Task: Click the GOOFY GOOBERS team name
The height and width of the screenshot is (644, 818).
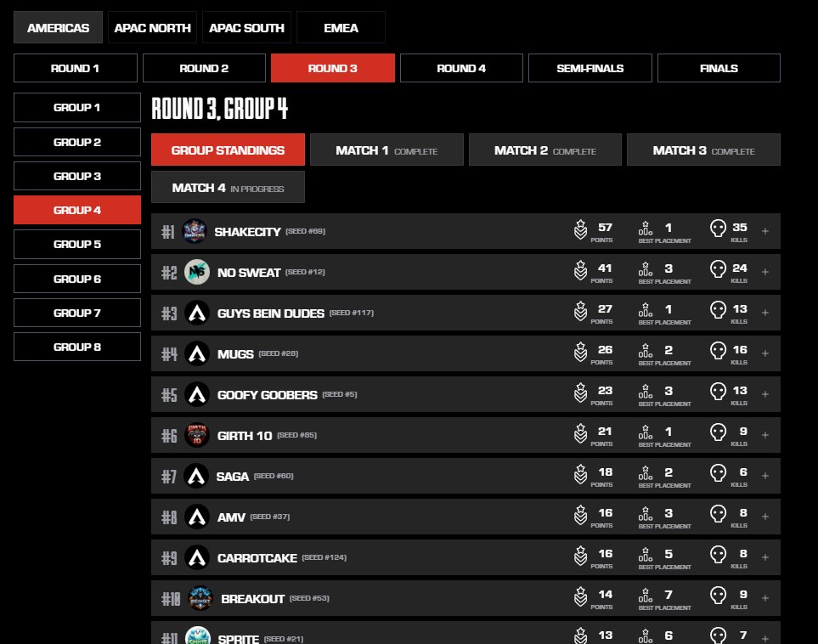Action: click(x=267, y=395)
